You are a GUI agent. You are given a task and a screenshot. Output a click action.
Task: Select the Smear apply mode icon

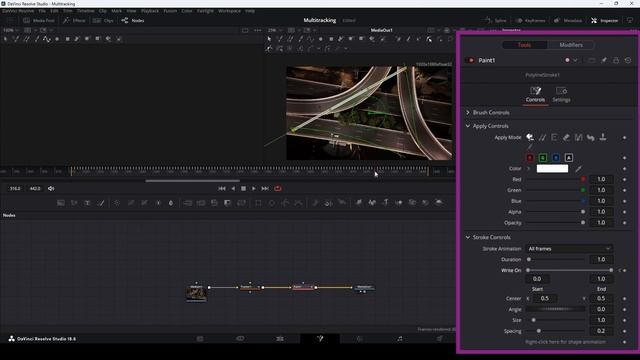591,138
